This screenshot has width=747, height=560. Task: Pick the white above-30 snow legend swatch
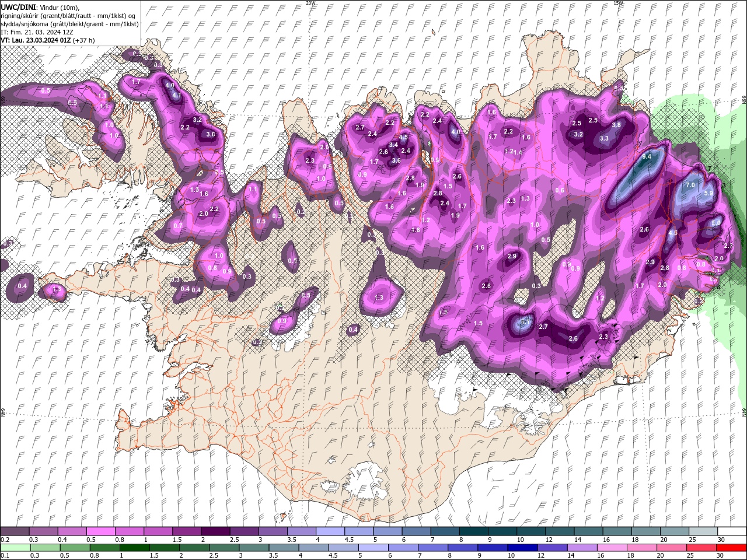click(732, 531)
